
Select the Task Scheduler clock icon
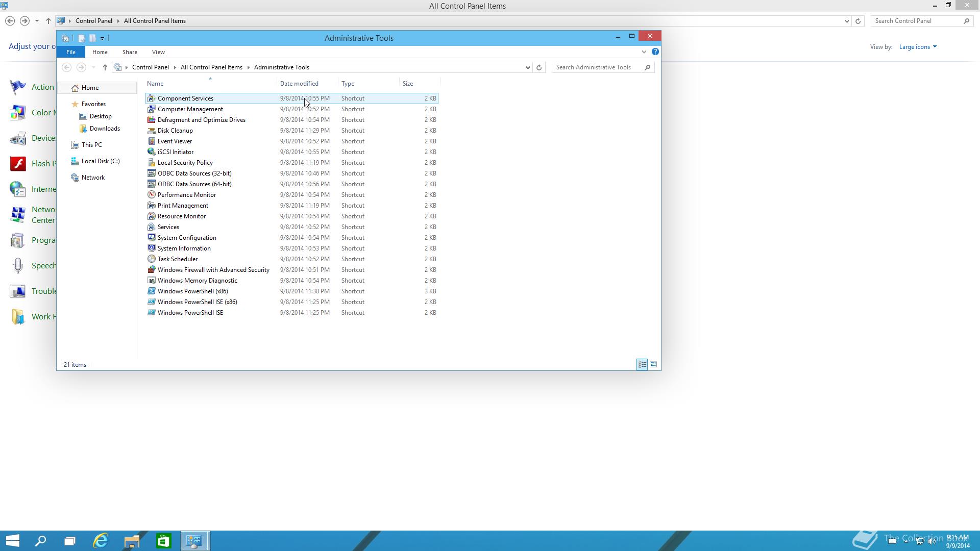tap(151, 259)
